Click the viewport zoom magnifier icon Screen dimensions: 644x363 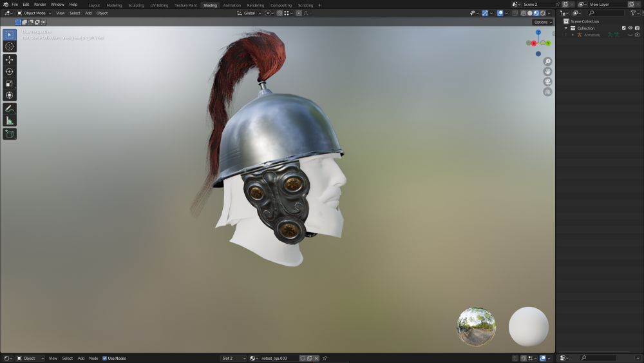click(x=547, y=62)
